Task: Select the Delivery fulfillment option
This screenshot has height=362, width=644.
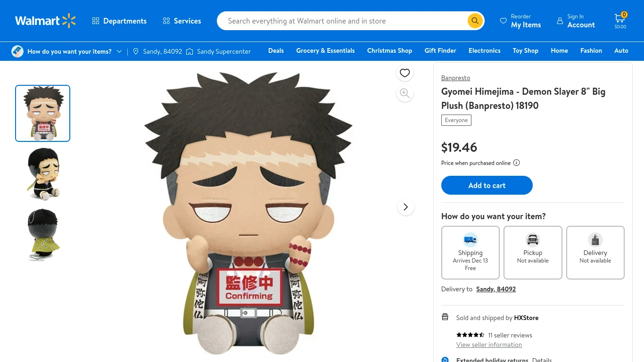Action: (595, 253)
